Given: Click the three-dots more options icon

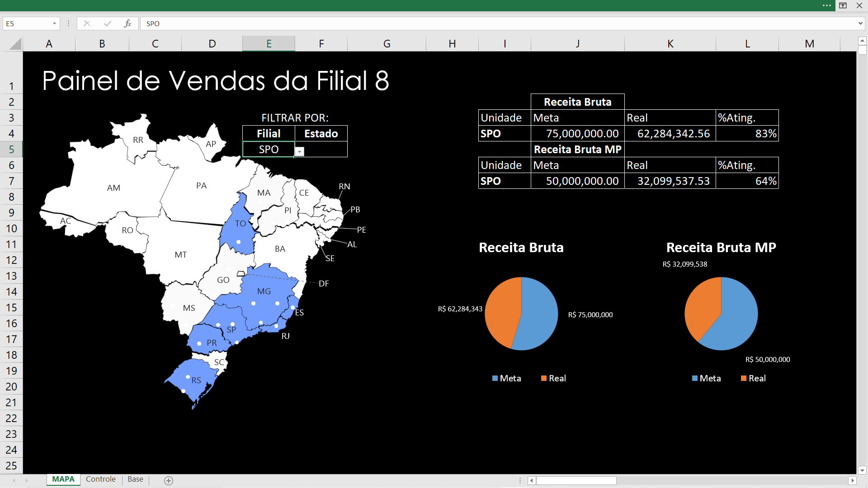Looking at the screenshot, I should point(827,5).
